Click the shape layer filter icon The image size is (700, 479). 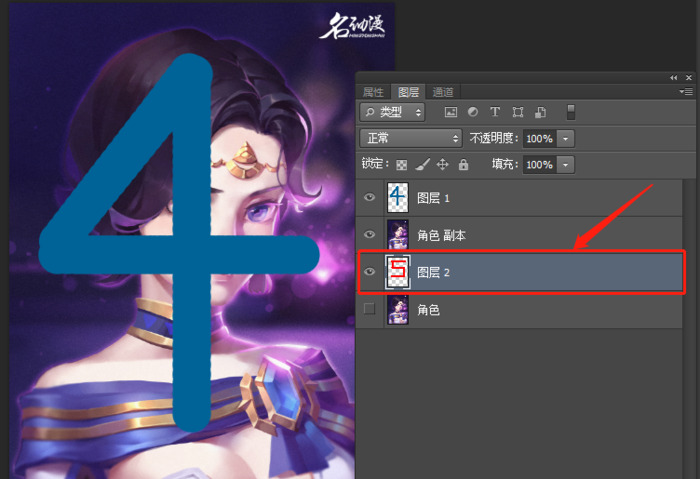coord(517,112)
